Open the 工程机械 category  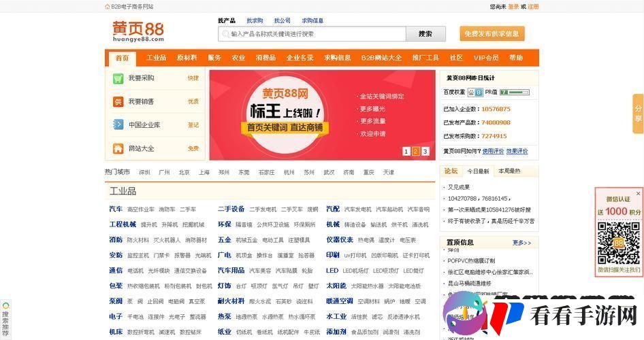click(x=123, y=224)
